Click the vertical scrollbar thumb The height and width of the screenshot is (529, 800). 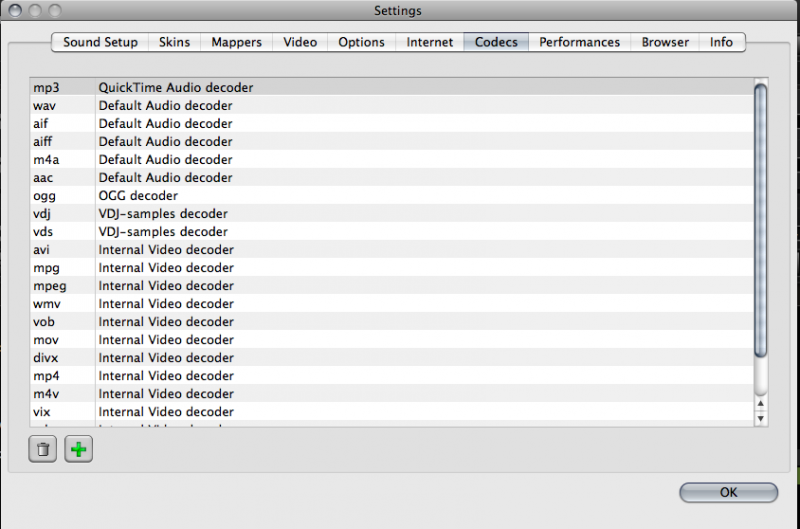pos(760,220)
